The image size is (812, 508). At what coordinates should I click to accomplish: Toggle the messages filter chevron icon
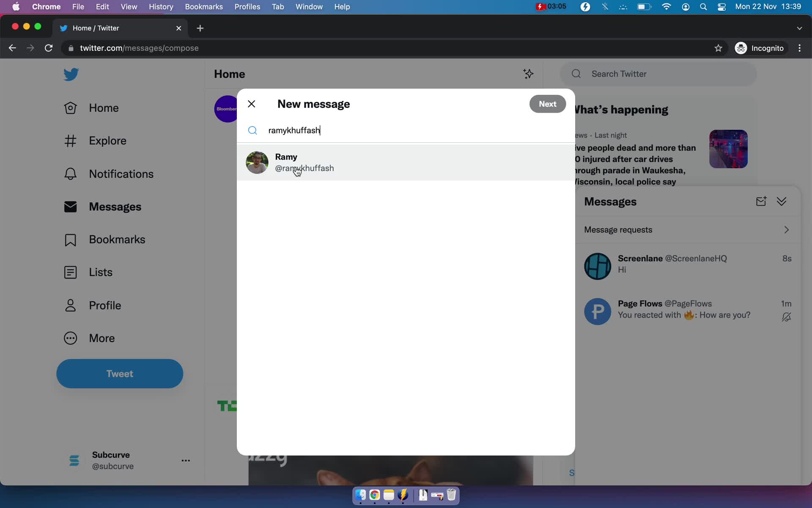pos(782,201)
